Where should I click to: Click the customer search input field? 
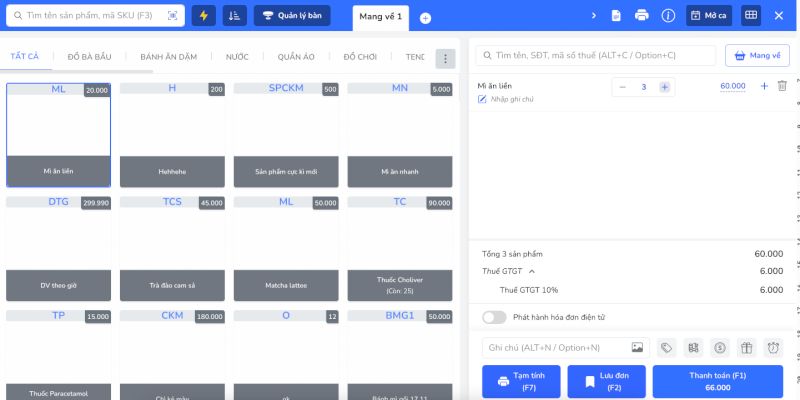click(596, 56)
